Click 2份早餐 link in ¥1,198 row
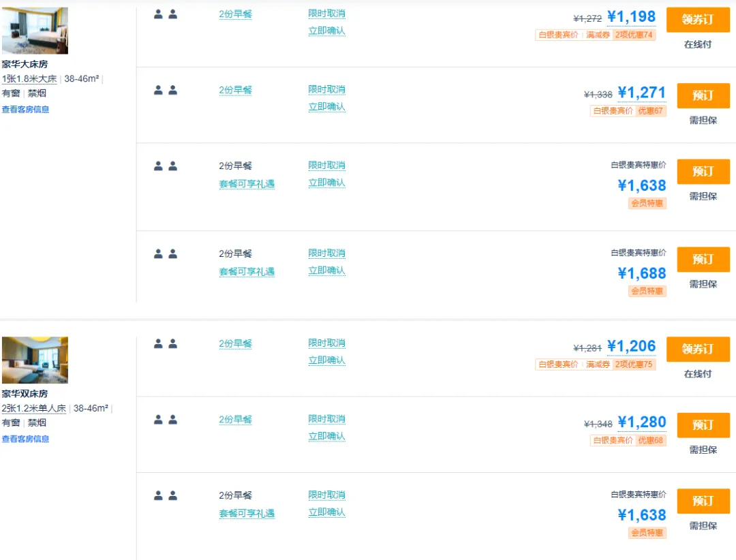This screenshot has width=736, height=560. pyautogui.click(x=235, y=14)
